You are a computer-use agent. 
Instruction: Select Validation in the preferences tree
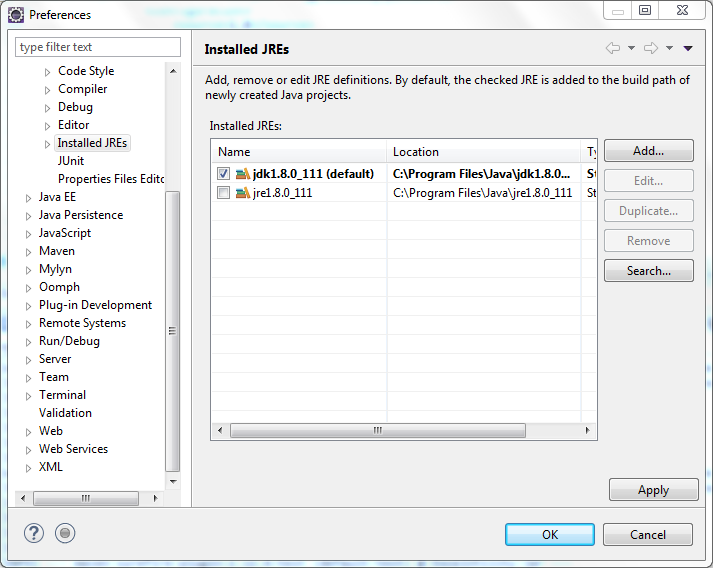[65, 413]
